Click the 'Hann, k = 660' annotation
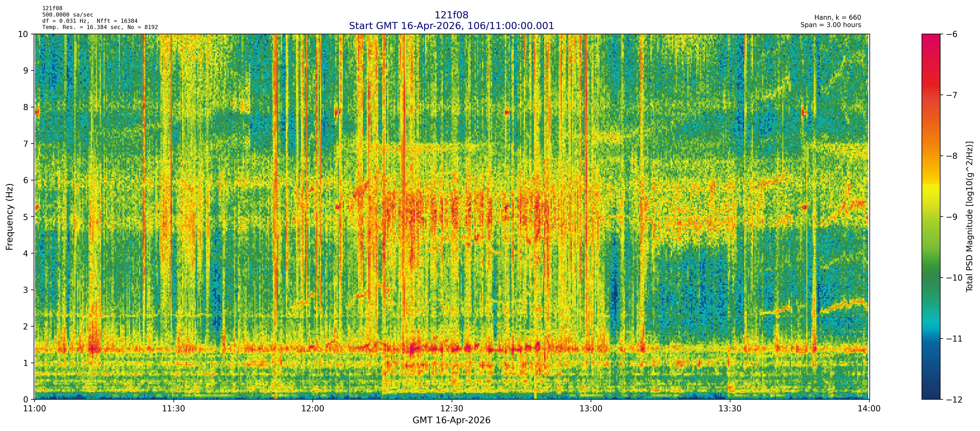 [837, 18]
